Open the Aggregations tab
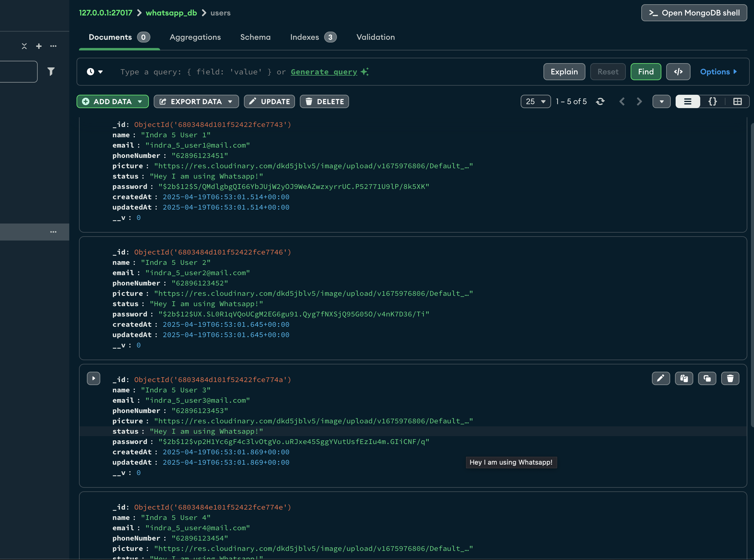Viewport: 754px width, 560px height. [x=195, y=37]
